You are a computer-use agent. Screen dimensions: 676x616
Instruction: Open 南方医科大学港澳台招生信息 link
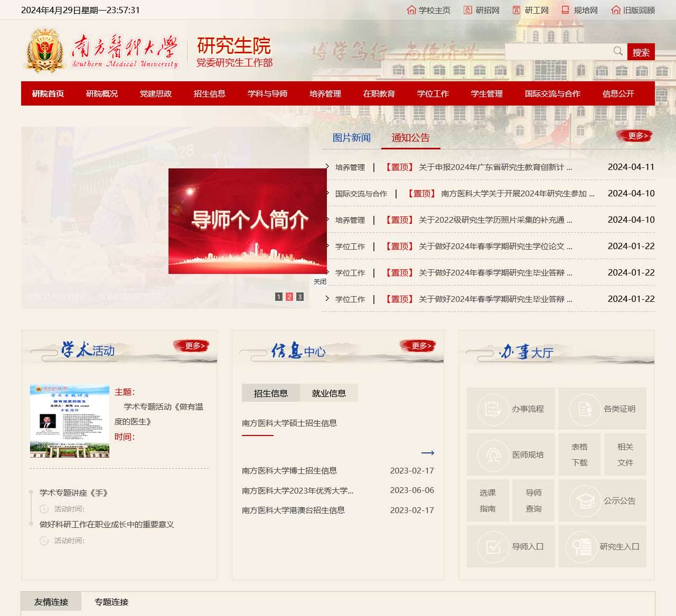click(x=293, y=510)
